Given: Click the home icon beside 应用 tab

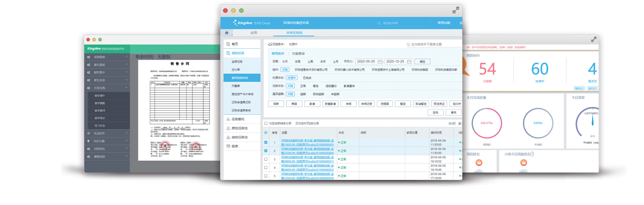Looking at the screenshot, I should (x=227, y=33).
